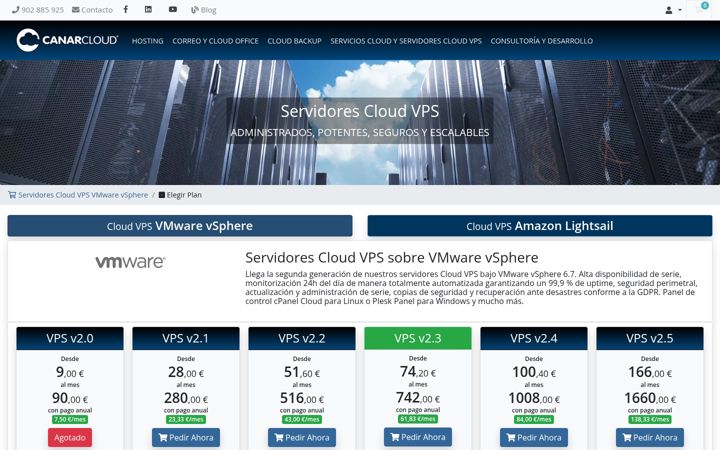This screenshot has width=720, height=450.
Task: Click Pedir Ahora for VPS v2.5
Action: pyautogui.click(x=650, y=438)
